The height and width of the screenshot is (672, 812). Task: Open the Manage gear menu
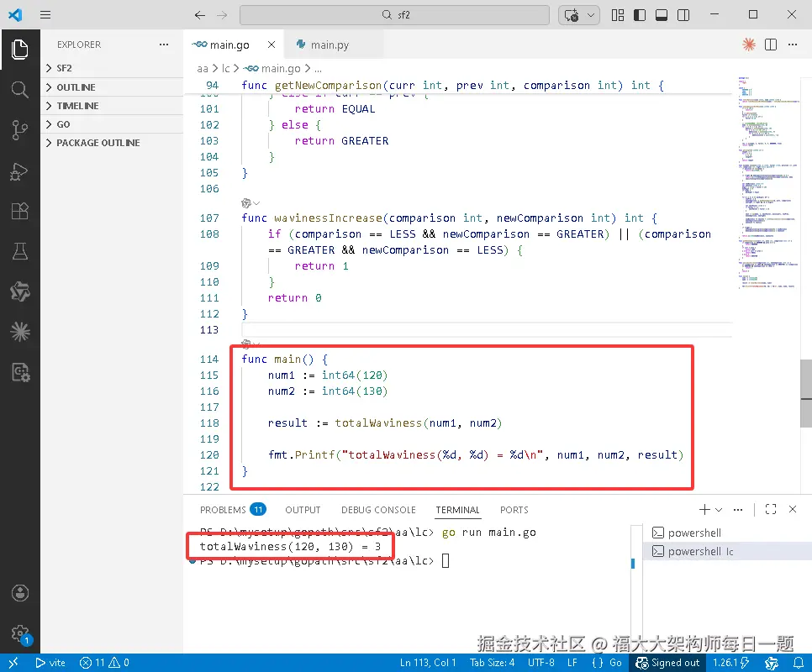coord(19,633)
